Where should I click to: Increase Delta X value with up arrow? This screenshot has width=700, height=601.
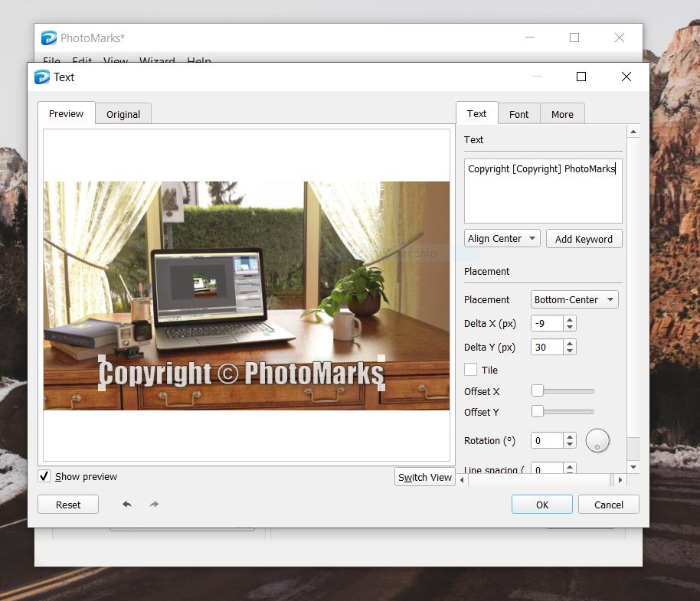point(570,319)
